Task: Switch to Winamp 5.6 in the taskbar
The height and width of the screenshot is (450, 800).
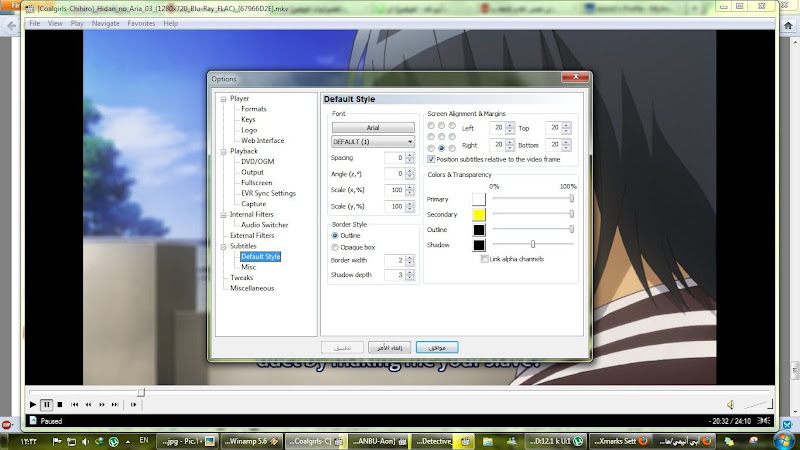Action: click(252, 441)
